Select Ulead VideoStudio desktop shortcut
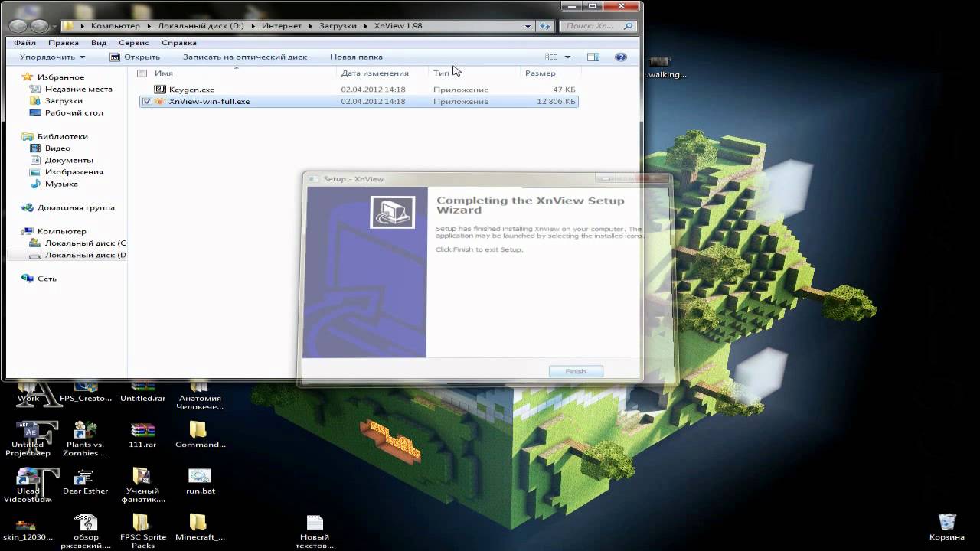This screenshot has height=551, width=980. [x=28, y=485]
